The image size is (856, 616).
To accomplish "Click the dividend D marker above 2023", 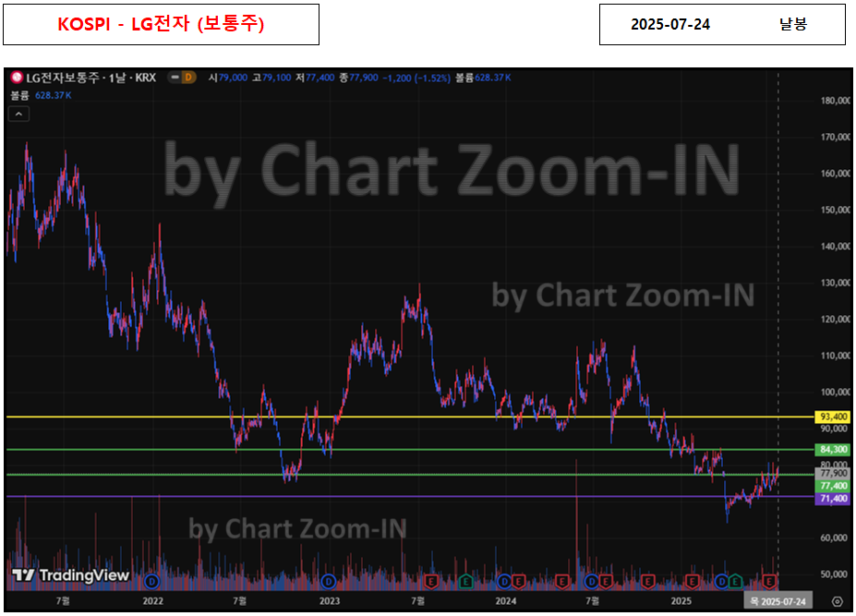I will [x=328, y=582].
